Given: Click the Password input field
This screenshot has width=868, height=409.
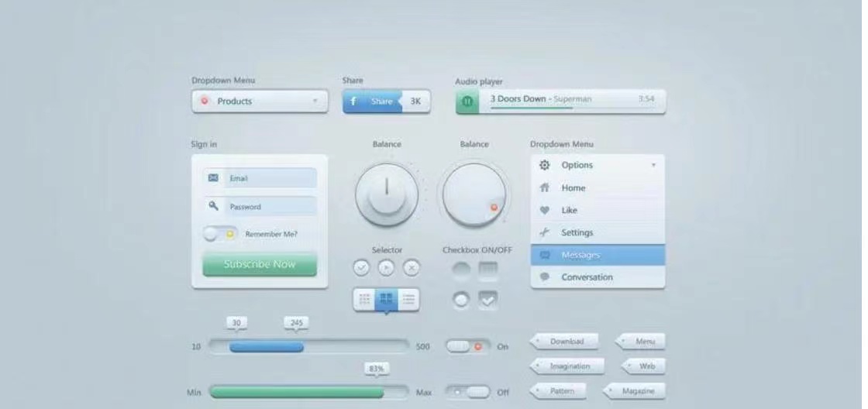Looking at the screenshot, I should tap(260, 207).
